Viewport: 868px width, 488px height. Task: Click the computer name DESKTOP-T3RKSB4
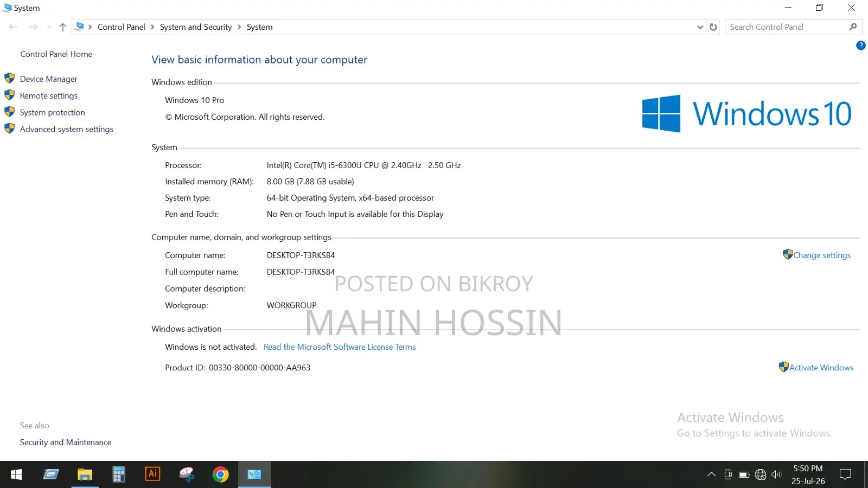click(301, 255)
